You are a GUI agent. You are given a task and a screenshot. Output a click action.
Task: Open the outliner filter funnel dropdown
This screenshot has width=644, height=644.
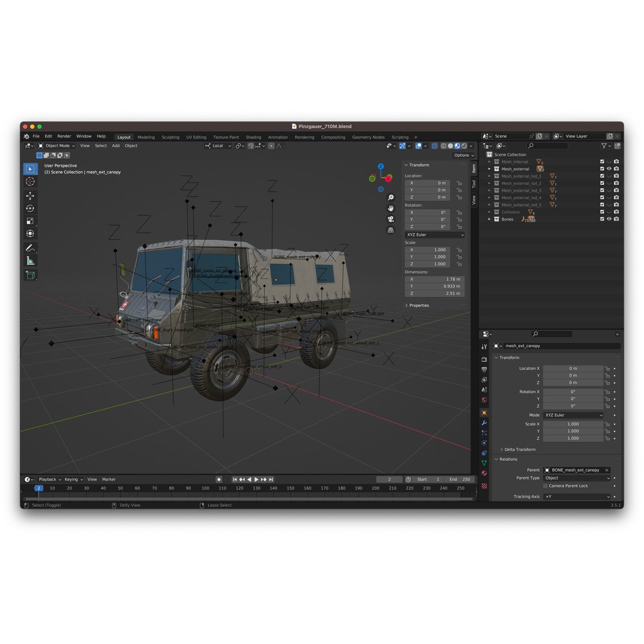click(606, 146)
